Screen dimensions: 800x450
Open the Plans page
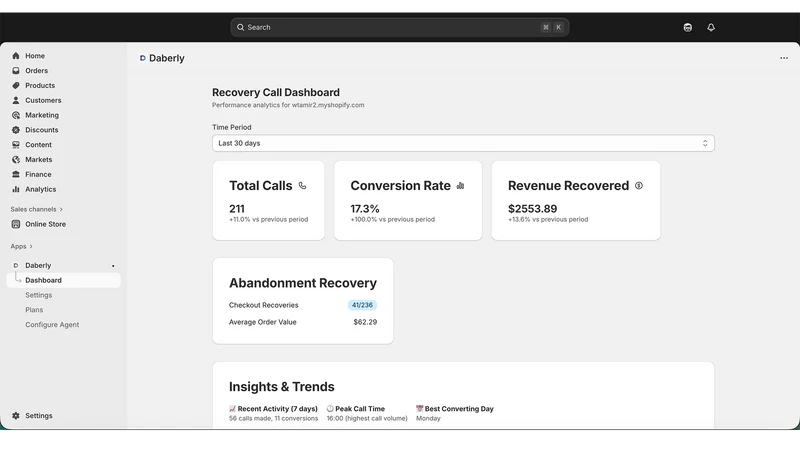tap(34, 310)
